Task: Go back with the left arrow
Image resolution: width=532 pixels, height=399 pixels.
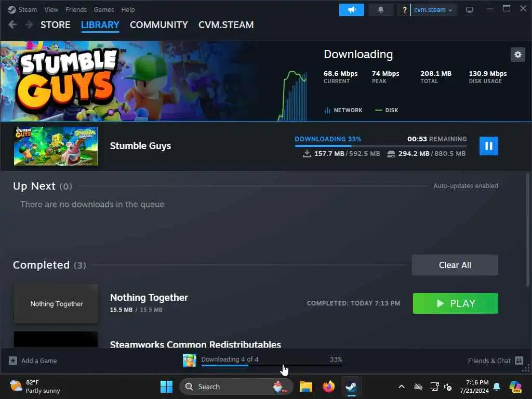Action: (12, 25)
